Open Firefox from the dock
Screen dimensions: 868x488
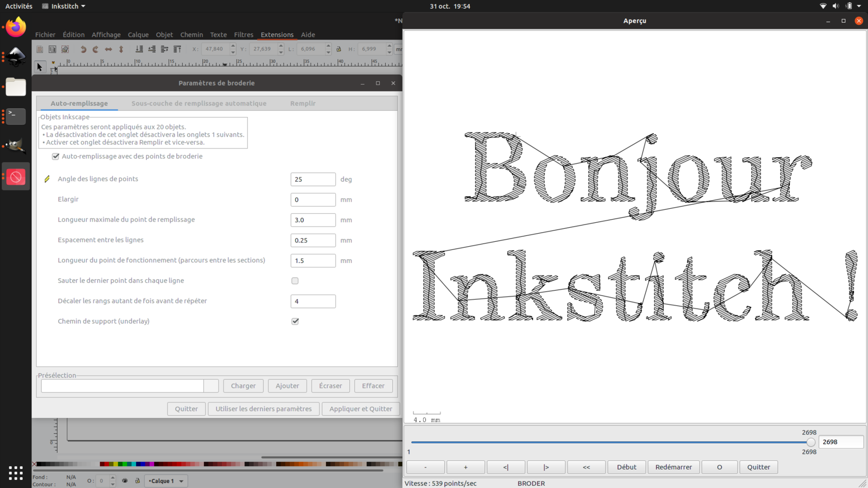(16, 27)
